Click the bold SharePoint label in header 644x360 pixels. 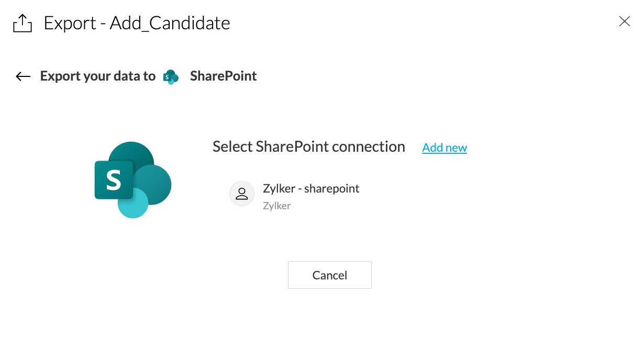[223, 76]
